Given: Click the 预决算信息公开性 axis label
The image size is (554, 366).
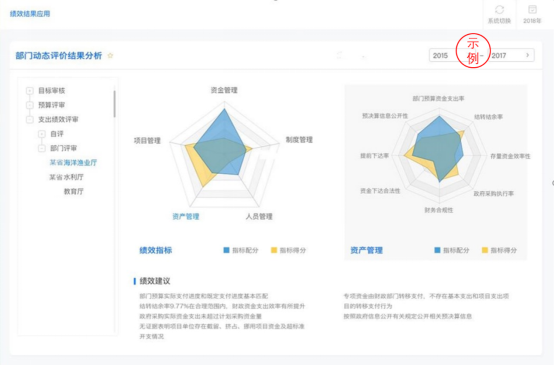Looking at the screenshot, I should pos(385,116).
